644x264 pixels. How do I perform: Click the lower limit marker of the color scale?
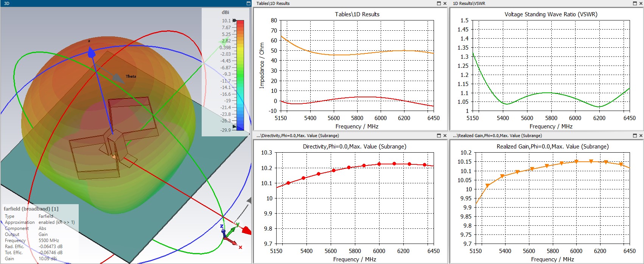[235, 126]
